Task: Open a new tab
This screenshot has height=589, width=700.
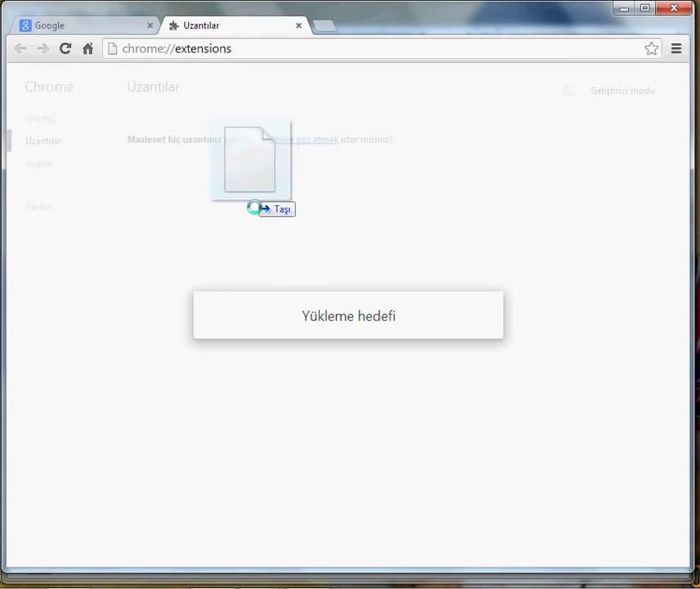Action: (x=325, y=26)
